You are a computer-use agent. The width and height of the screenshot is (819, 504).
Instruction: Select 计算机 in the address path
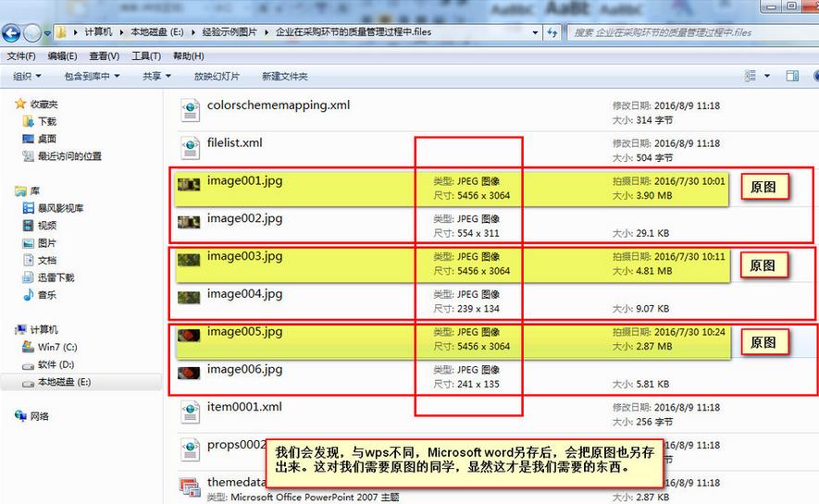click(x=98, y=32)
